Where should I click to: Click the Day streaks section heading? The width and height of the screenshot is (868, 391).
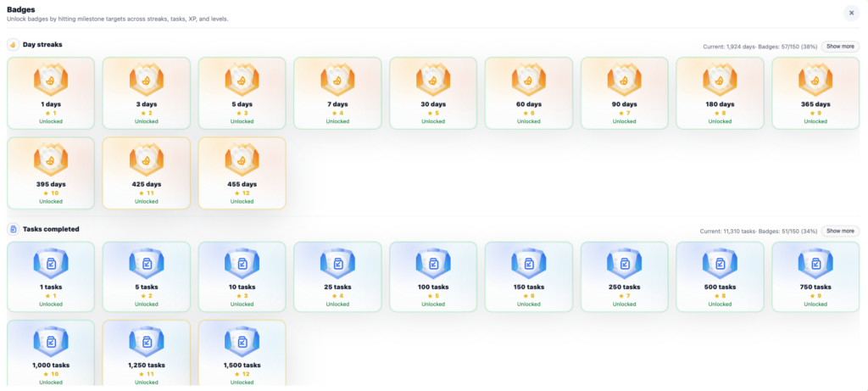[x=42, y=45]
